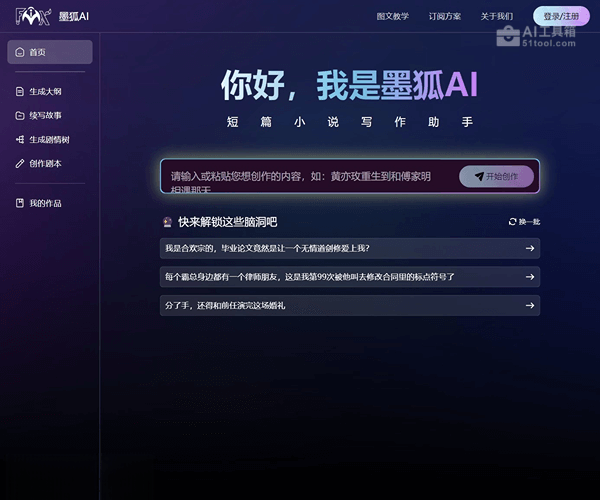Click the 续写故事 icon in sidebar
Viewport: 600px width, 500px height.
pos(19,115)
